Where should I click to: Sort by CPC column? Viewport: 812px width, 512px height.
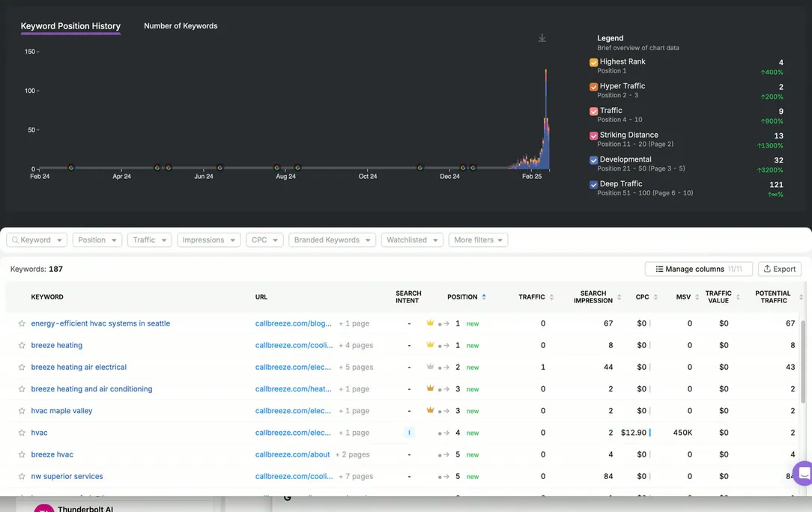click(x=655, y=296)
